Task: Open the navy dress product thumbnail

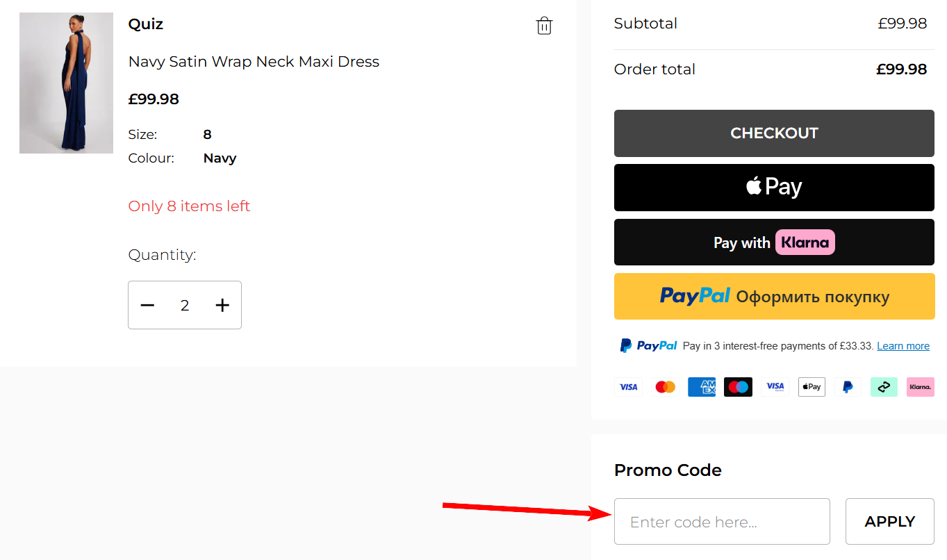Action: (66, 83)
